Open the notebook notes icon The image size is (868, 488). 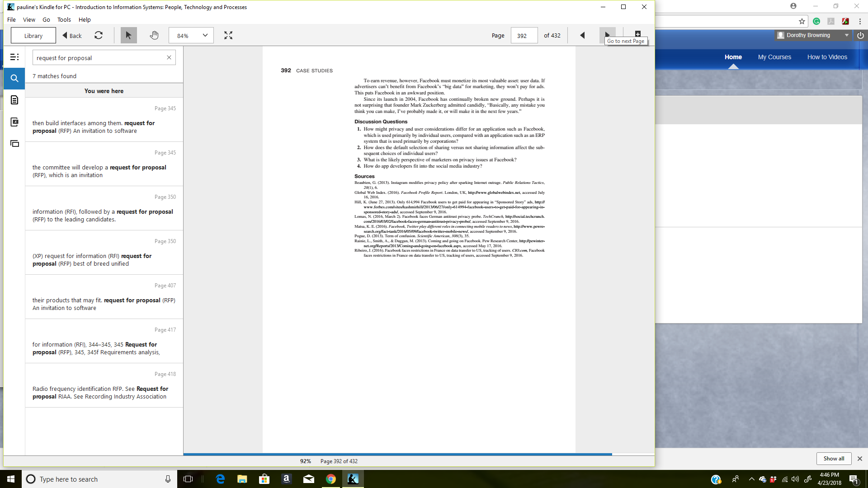pos(14,100)
